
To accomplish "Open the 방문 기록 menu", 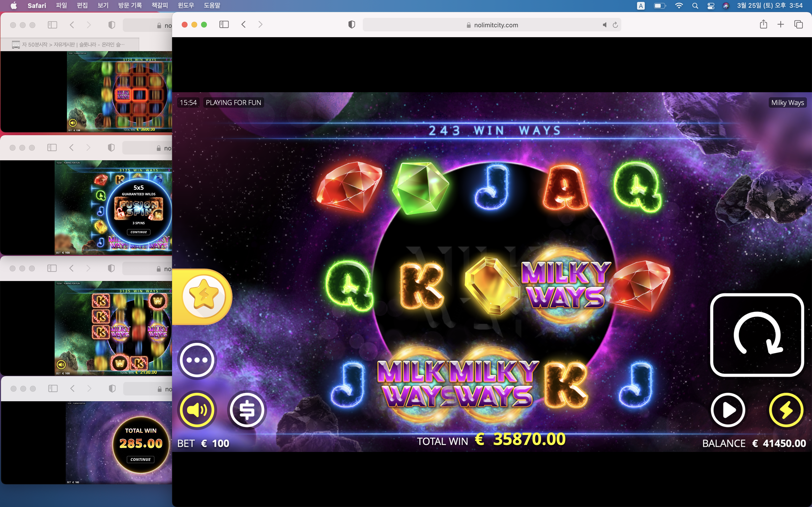I will 130,5.
